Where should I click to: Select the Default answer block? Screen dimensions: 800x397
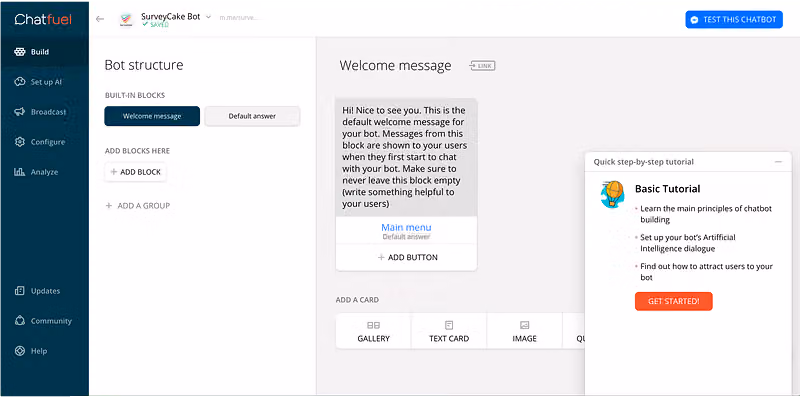(252, 116)
